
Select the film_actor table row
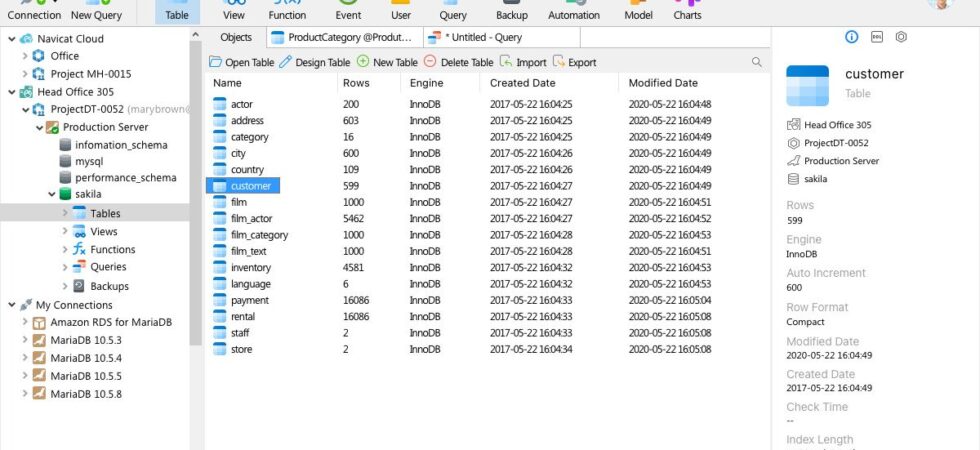(487, 219)
